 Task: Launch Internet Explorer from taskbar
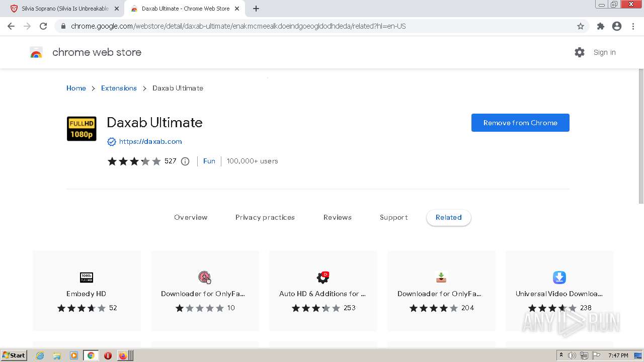pyautogui.click(x=40, y=355)
